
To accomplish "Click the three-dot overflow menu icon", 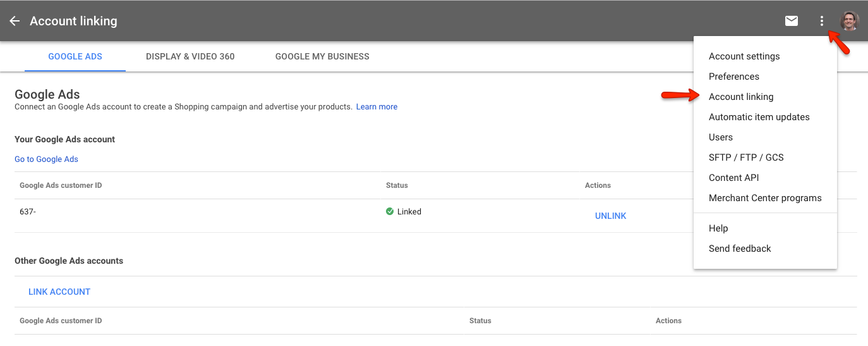I will 821,21.
